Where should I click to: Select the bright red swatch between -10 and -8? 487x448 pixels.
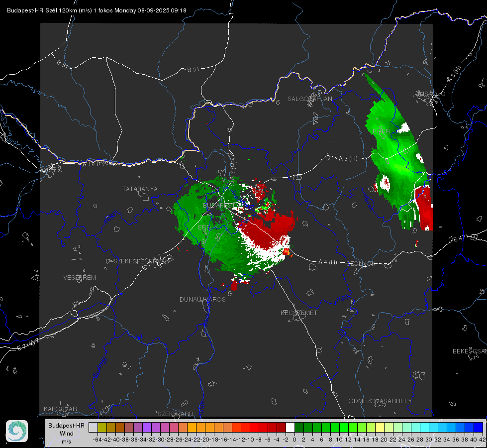[254, 427]
